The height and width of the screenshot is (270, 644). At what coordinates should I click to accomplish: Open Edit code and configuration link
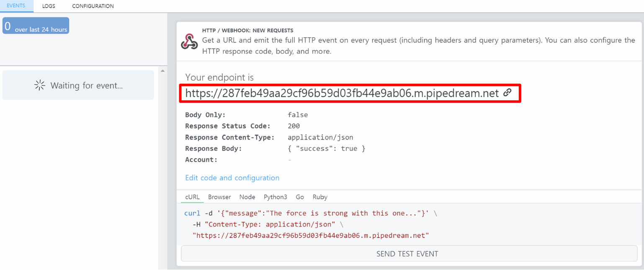coord(232,178)
